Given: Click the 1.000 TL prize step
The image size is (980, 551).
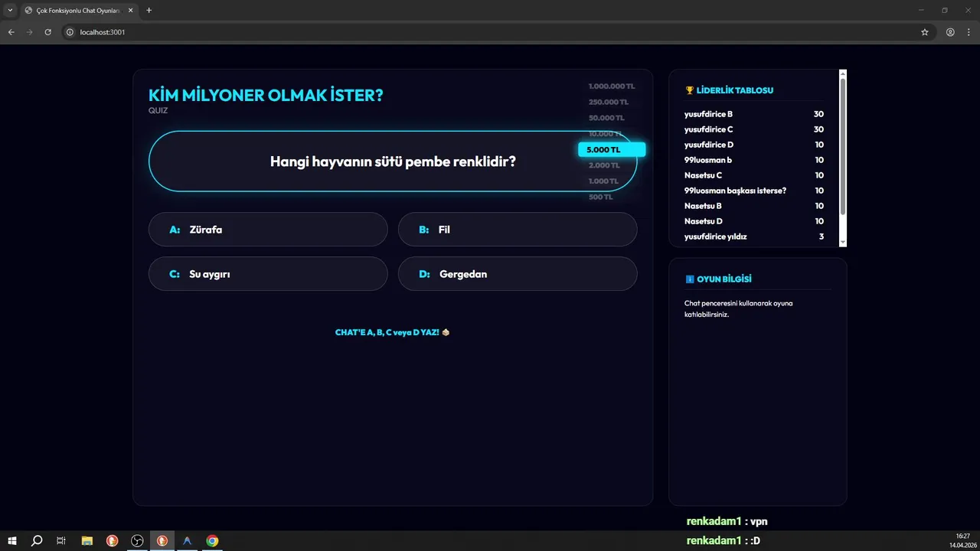Looking at the screenshot, I should tap(603, 181).
